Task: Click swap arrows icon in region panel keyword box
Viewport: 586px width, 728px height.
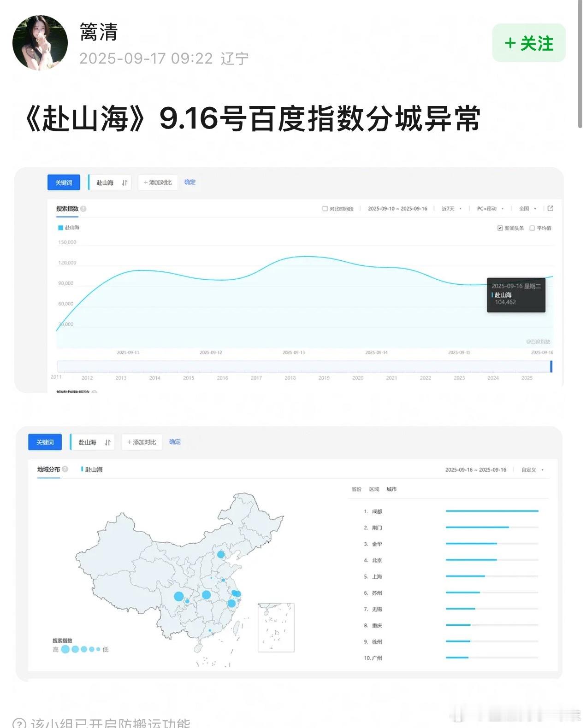Action: [x=107, y=442]
